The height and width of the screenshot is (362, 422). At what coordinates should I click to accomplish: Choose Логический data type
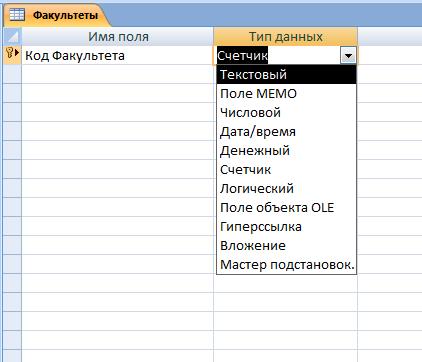pyautogui.click(x=286, y=188)
